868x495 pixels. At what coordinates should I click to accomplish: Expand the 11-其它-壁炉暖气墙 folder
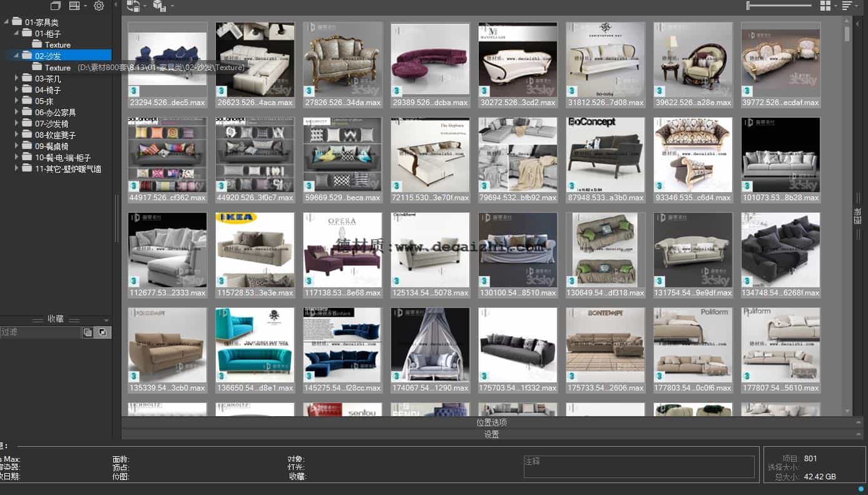pyautogui.click(x=16, y=168)
